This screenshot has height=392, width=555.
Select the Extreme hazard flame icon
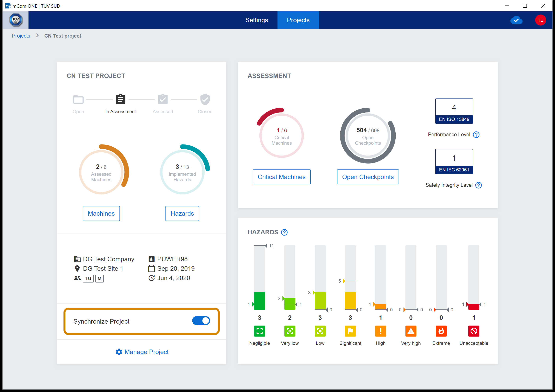click(x=441, y=331)
